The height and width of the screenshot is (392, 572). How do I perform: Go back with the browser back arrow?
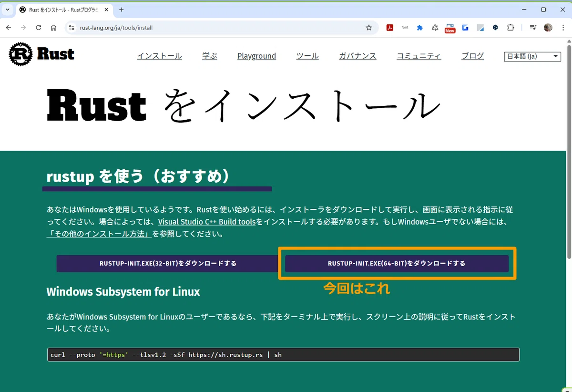(9, 28)
